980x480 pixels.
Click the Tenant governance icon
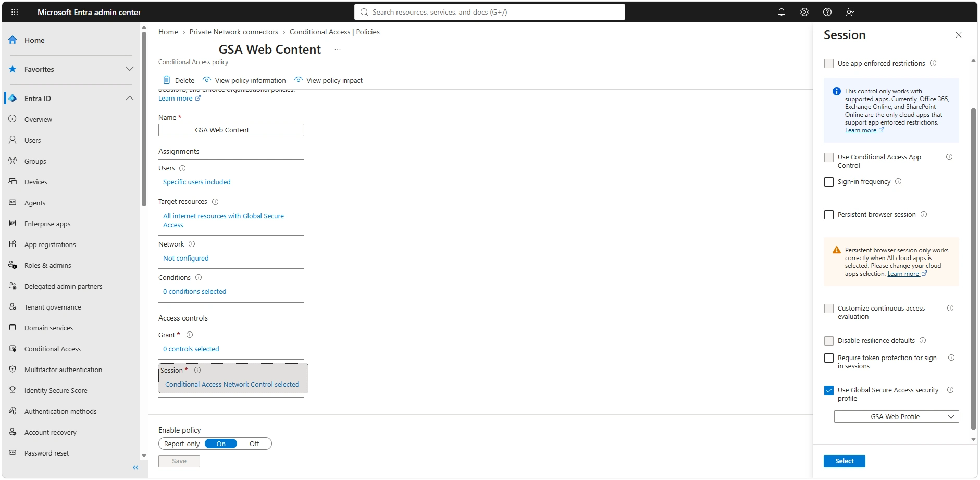(x=13, y=307)
